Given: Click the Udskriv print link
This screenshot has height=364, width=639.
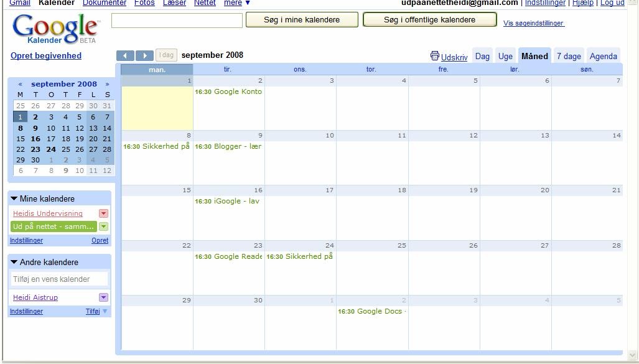Looking at the screenshot, I should tap(454, 57).
